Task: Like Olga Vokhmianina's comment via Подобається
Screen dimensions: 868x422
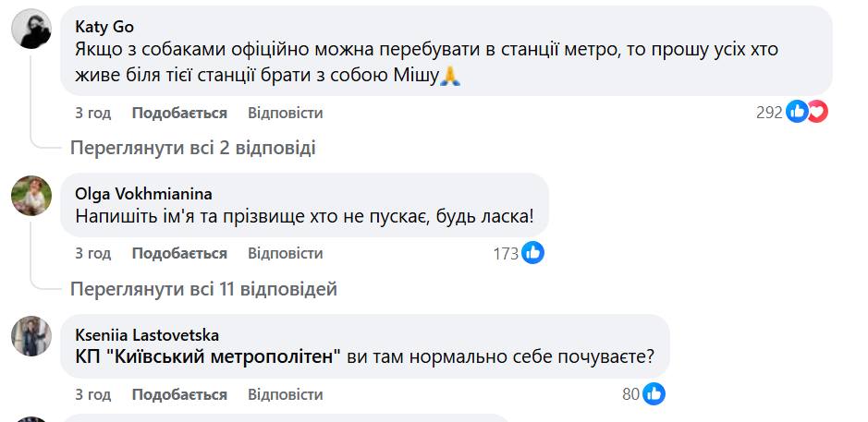Action: click(x=179, y=253)
